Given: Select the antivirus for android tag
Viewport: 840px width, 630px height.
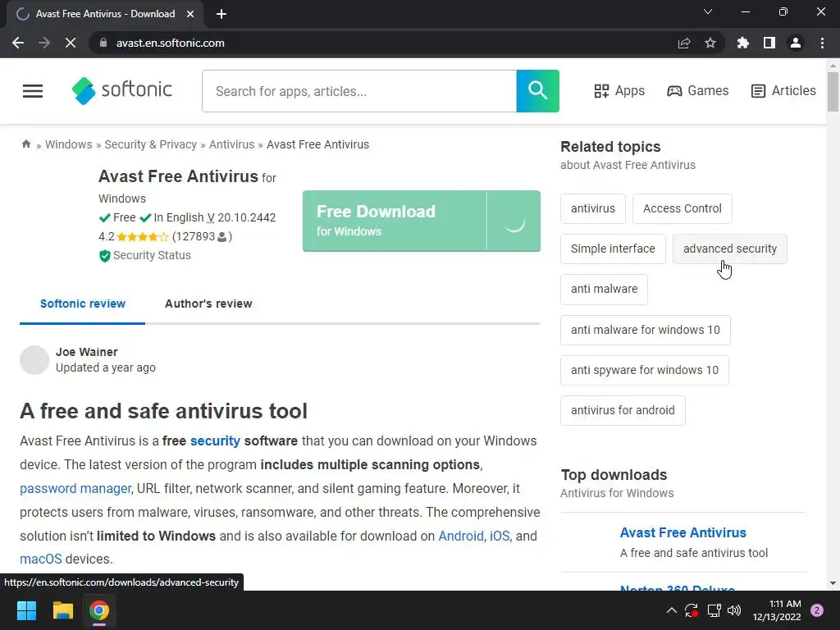Looking at the screenshot, I should click(623, 410).
